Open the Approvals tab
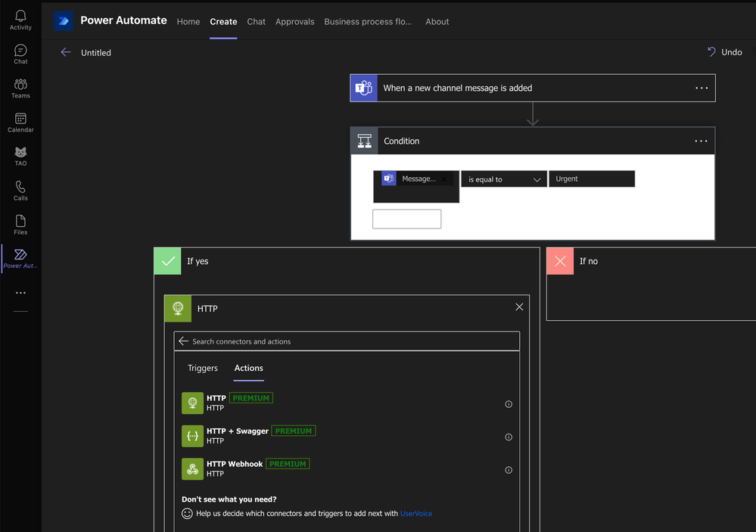756x532 pixels. pyautogui.click(x=294, y=22)
